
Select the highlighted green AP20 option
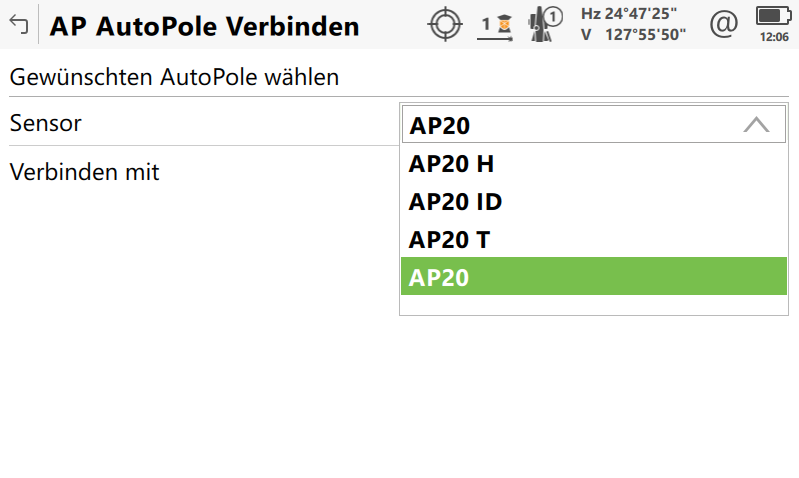pyautogui.click(x=594, y=277)
